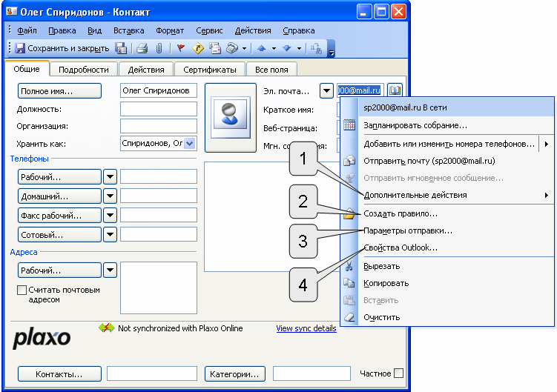The image size is (557, 392).
Task: Open the Правка menu
Action: [62, 30]
